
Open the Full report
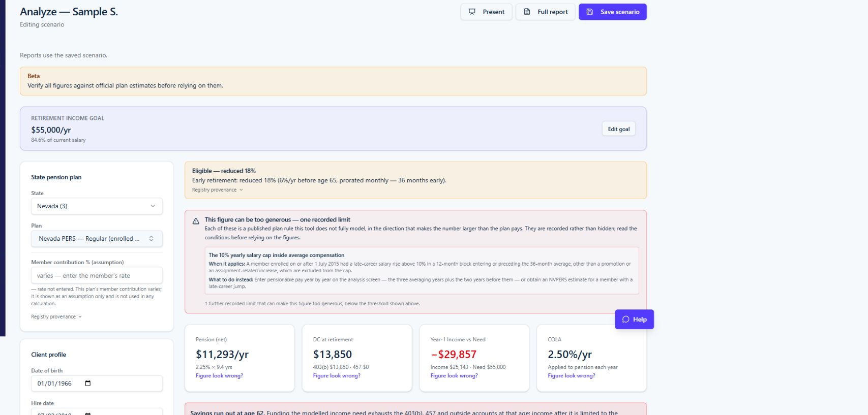545,12
